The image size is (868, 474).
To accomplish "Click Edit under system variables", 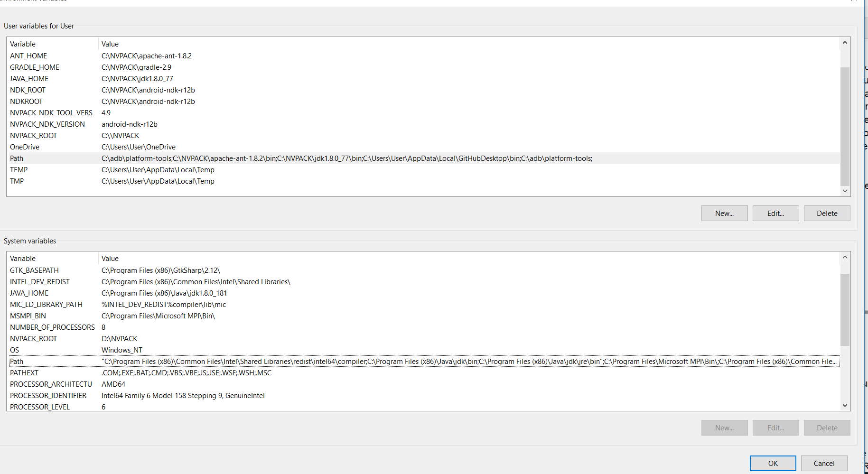I will [x=775, y=428].
